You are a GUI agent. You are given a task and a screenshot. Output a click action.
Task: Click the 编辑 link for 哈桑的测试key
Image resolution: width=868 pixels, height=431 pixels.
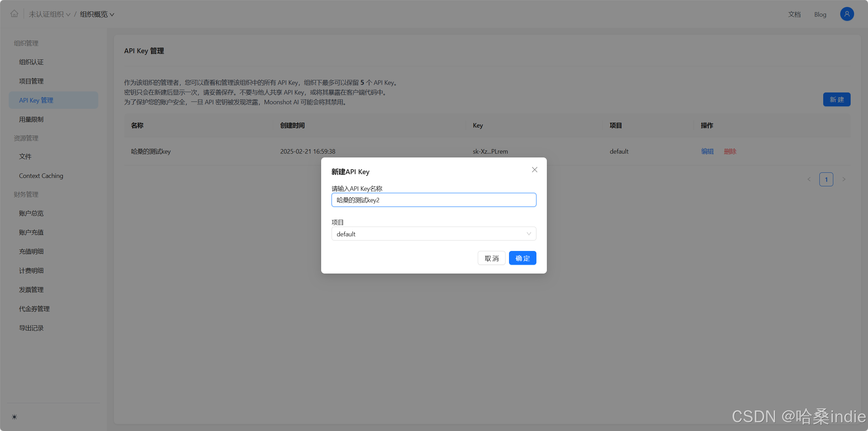tap(707, 152)
